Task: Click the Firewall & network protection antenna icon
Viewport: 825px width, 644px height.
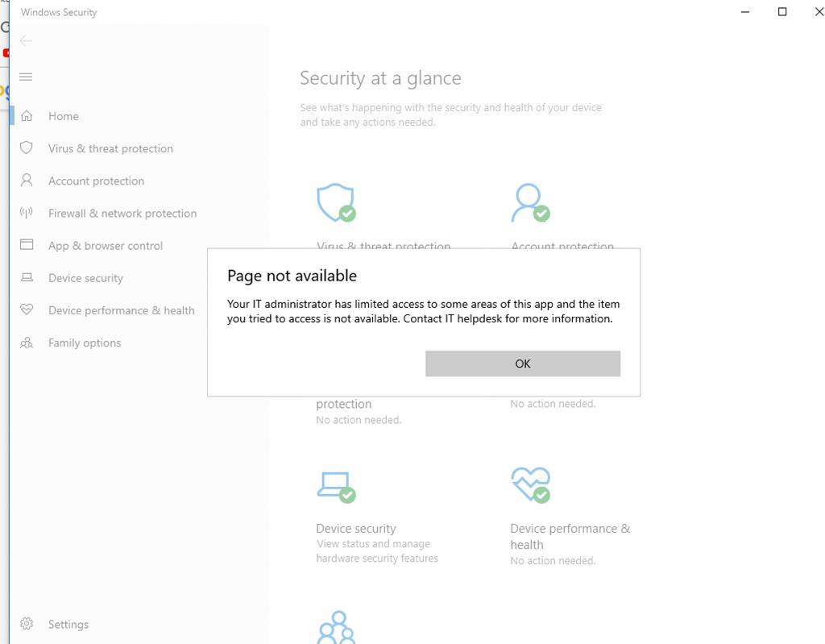Action: 27,213
